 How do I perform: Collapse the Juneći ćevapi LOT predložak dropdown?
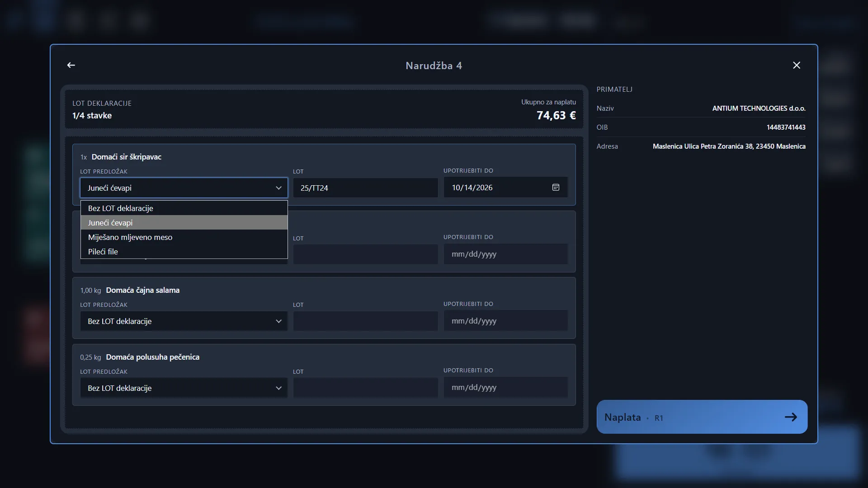point(184,188)
